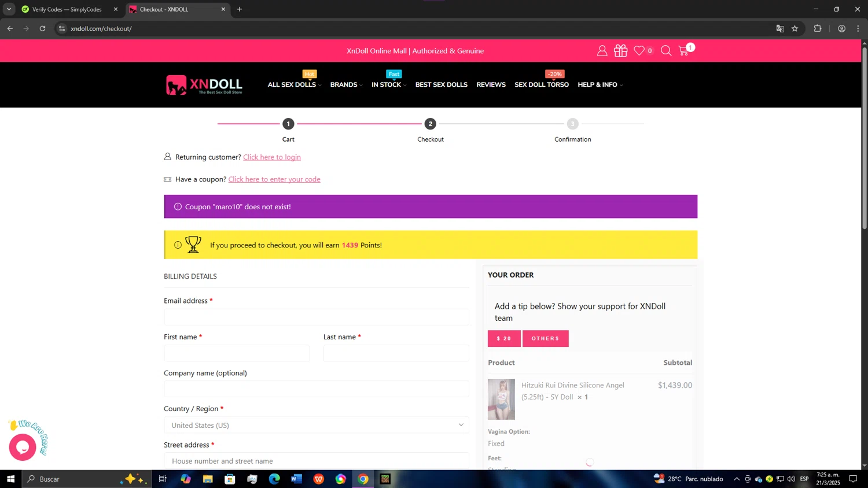Open clock and date 7:25 a. m.
Viewport: 868px width, 488px height.
(x=828, y=479)
